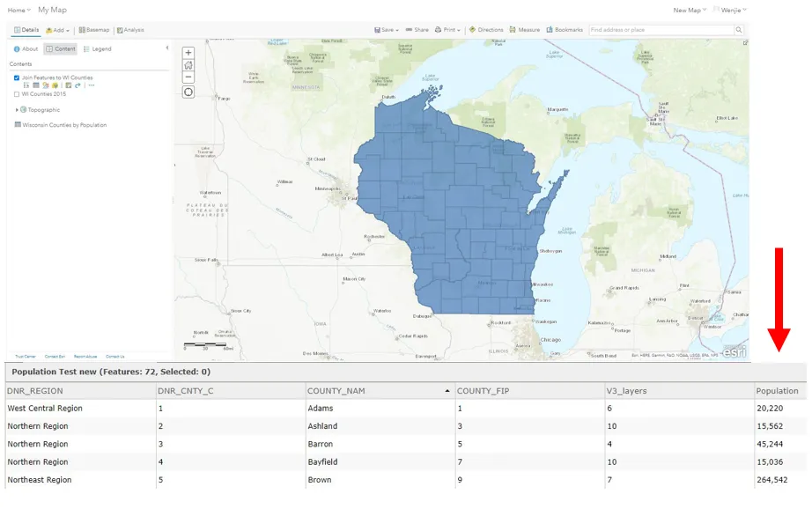Open the Basemap gallery button
Image resolution: width=812 pixels, height=509 pixels.
point(93,30)
